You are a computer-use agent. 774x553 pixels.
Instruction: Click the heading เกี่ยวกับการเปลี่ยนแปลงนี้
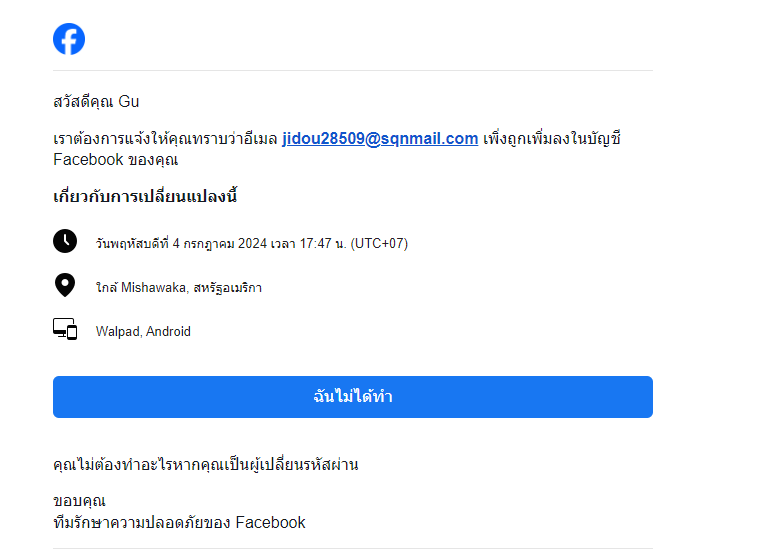(145, 196)
